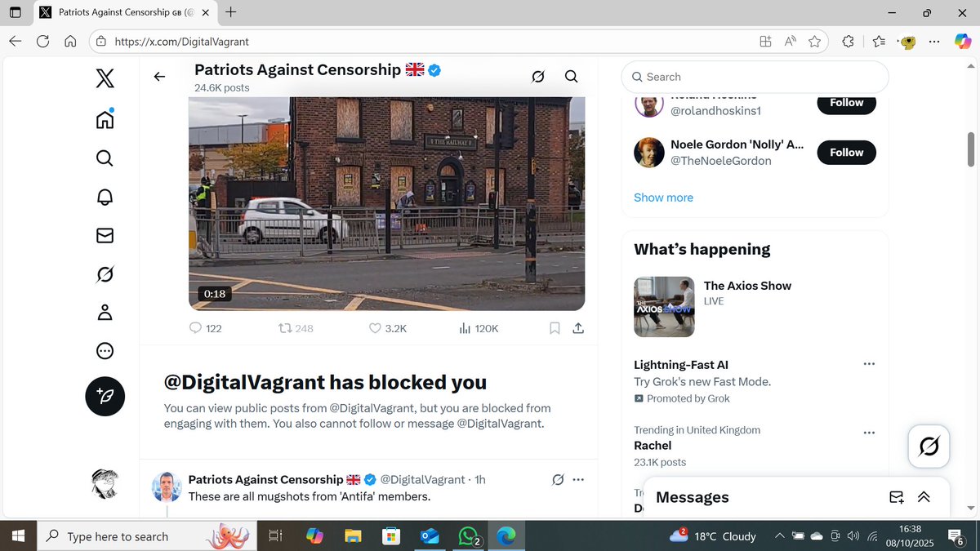This screenshot has width=980, height=551.
Task: Open @DigitalVagrant handle on the Antifa mugshots post
Action: pyautogui.click(x=422, y=479)
